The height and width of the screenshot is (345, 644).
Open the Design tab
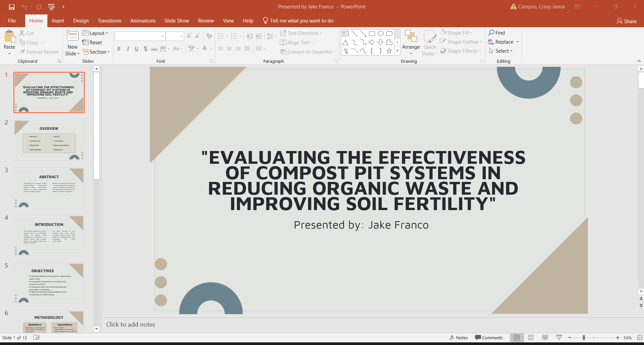(x=81, y=21)
